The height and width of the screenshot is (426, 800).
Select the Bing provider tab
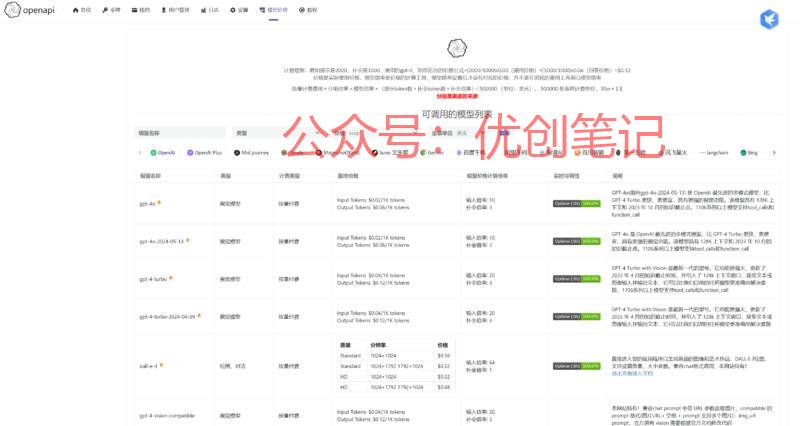(x=749, y=153)
